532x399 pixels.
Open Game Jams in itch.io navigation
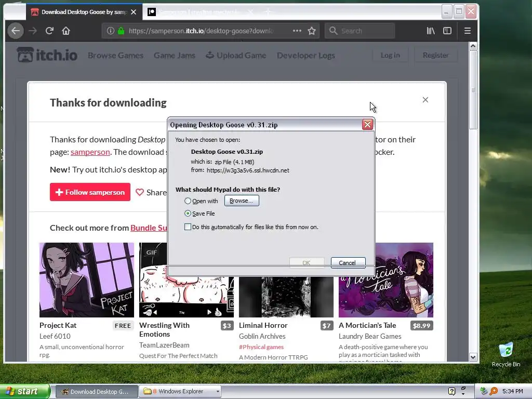(175, 55)
